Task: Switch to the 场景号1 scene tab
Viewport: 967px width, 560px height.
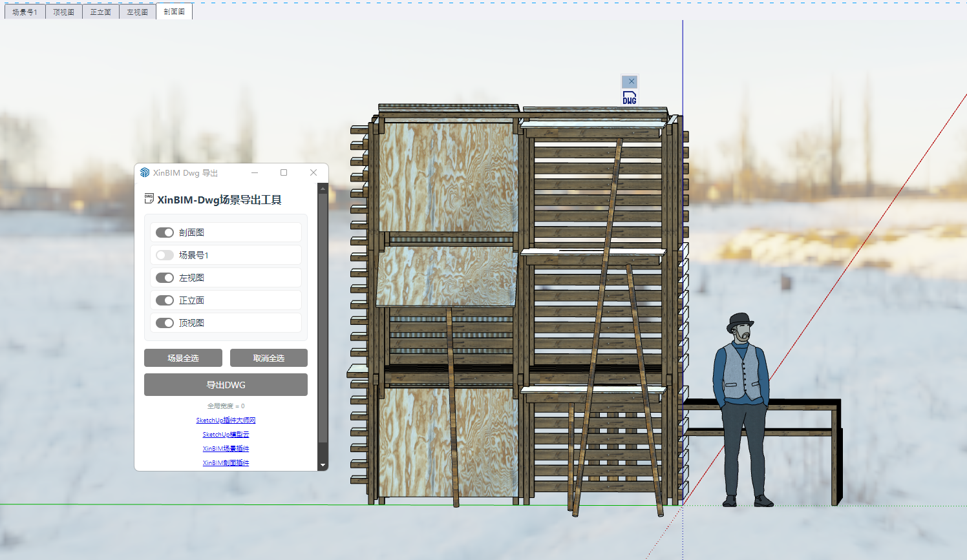Action: point(25,12)
